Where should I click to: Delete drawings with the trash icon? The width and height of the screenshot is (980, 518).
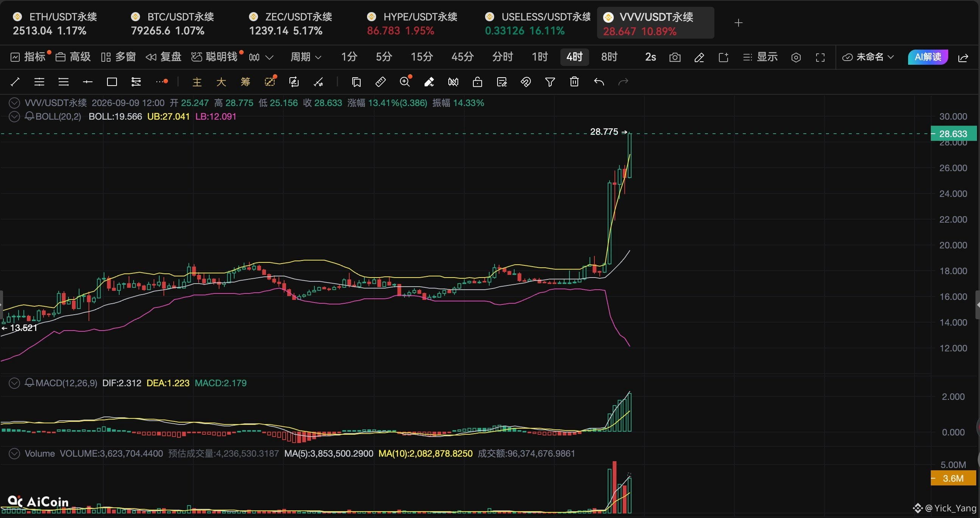click(x=574, y=82)
